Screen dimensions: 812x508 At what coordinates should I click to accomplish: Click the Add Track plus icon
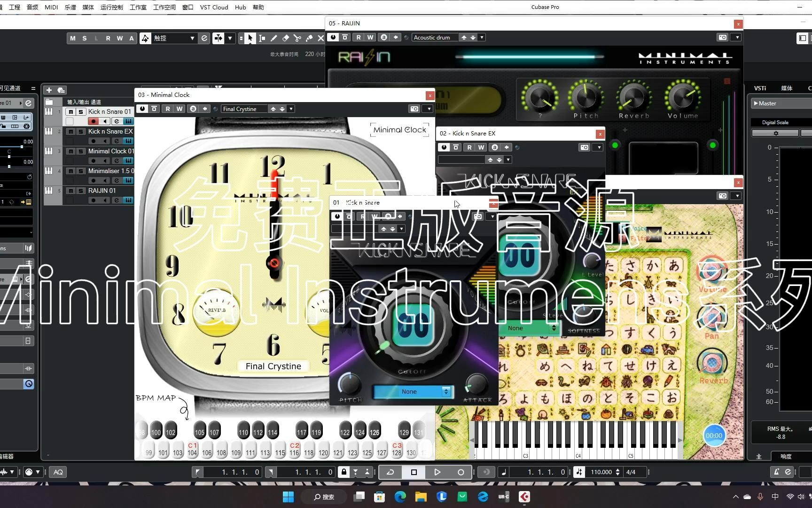[x=49, y=90]
